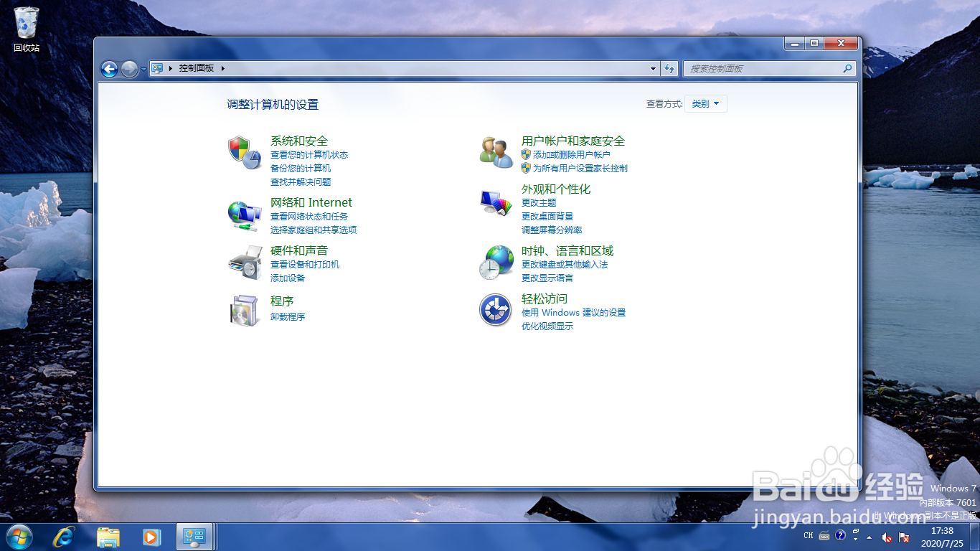This screenshot has width=980, height=551.
Task: Open the Appearance and Personalization monitor icon
Action: click(x=496, y=202)
